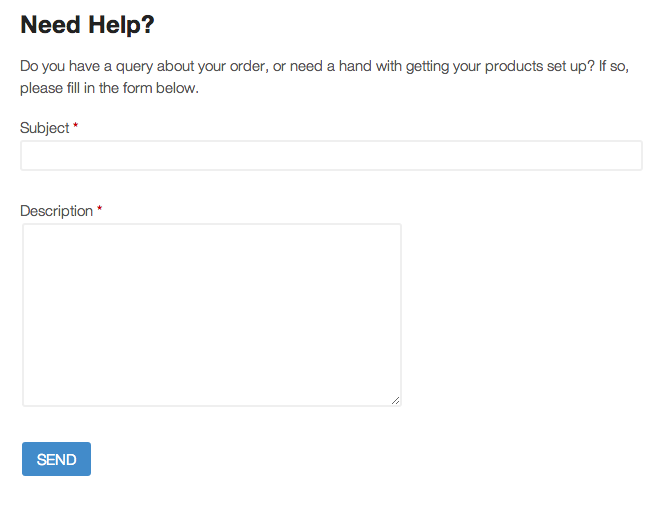Viewport: 670px width, 507px height.
Task: Click the Description box resize handle
Action: click(x=395, y=400)
